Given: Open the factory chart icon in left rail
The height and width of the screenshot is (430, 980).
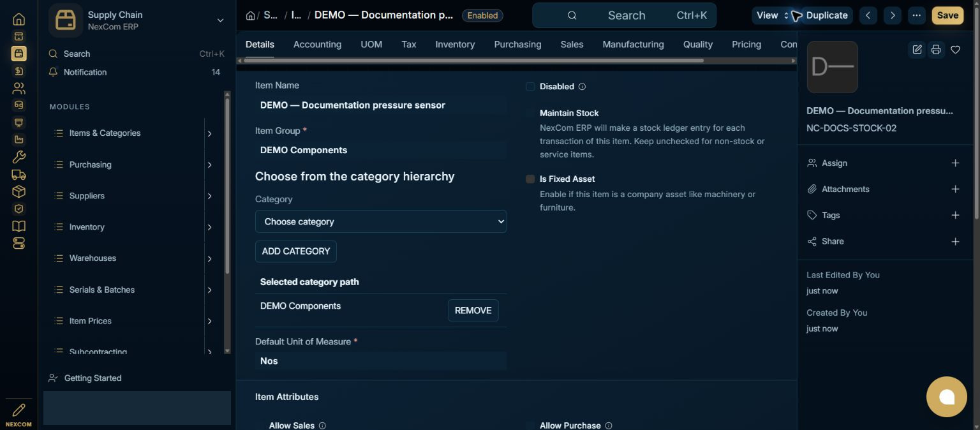Looking at the screenshot, I should (19, 140).
